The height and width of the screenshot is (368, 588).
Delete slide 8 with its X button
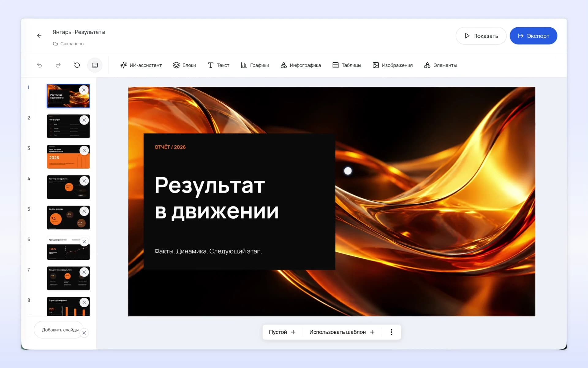(x=84, y=302)
